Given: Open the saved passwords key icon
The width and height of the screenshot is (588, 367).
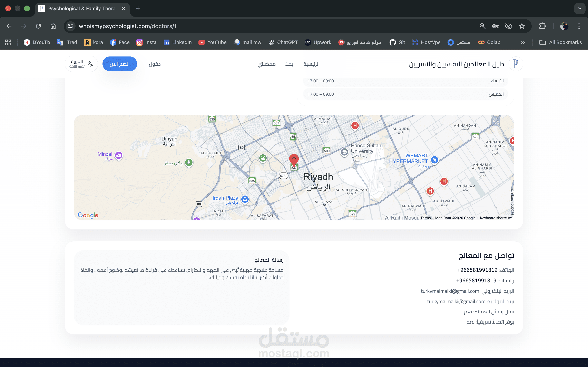Looking at the screenshot, I should coord(496,26).
